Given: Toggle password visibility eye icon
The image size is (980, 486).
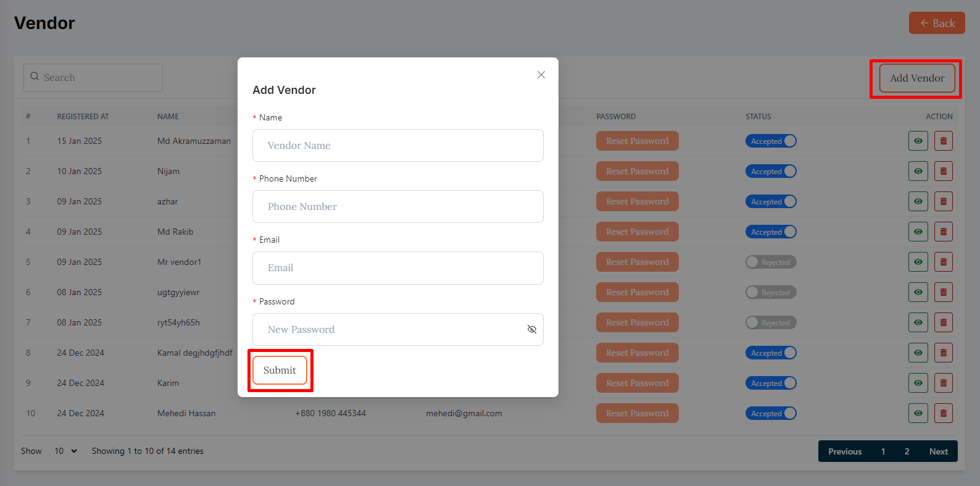Looking at the screenshot, I should click(x=531, y=329).
